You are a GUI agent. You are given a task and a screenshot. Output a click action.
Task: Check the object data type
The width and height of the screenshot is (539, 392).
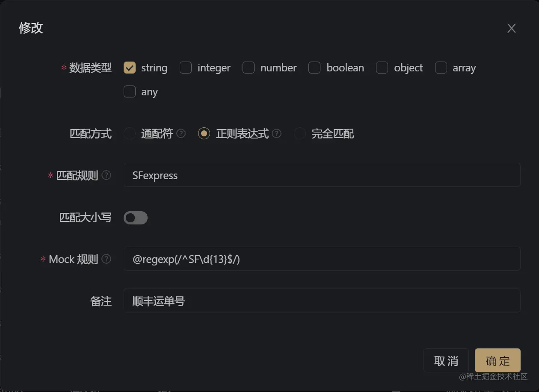382,68
